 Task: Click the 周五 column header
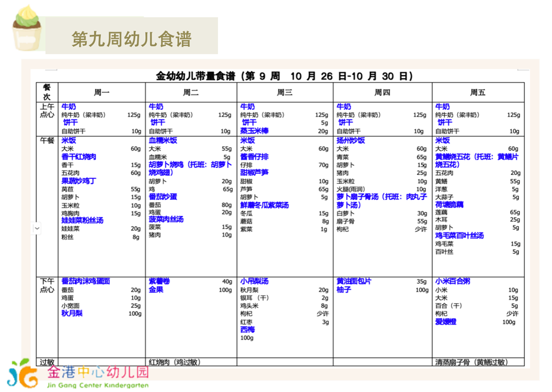(477, 93)
